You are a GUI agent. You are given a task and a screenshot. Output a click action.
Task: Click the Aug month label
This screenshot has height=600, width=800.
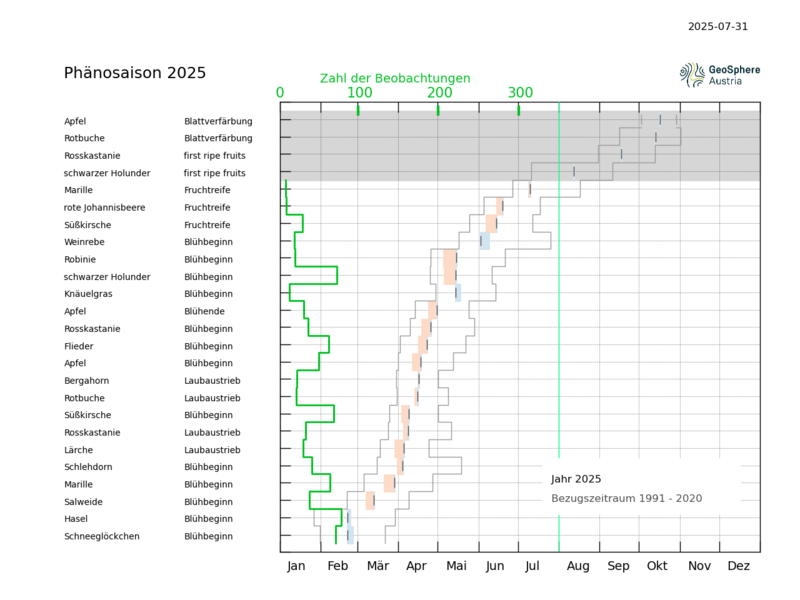tap(578, 566)
